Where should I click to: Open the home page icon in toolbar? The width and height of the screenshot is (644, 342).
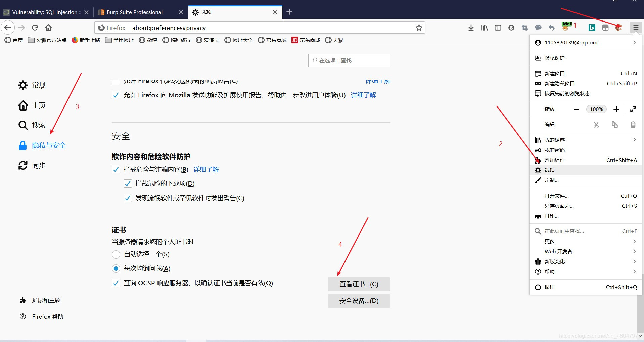click(48, 28)
